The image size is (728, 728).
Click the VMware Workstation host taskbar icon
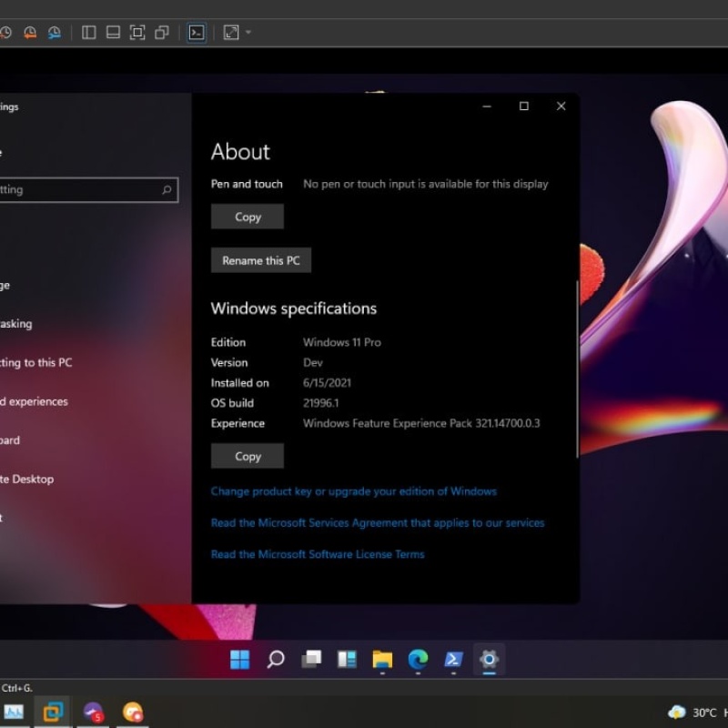[53, 712]
